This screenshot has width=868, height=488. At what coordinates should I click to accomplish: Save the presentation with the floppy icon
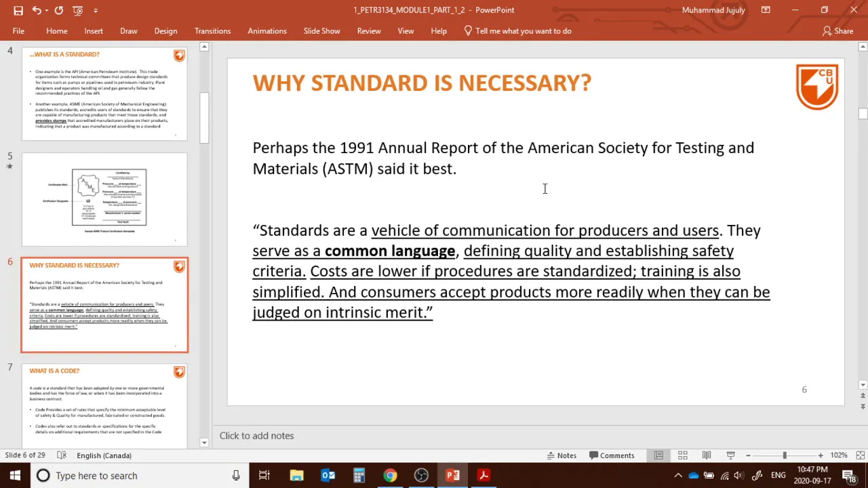(x=18, y=10)
